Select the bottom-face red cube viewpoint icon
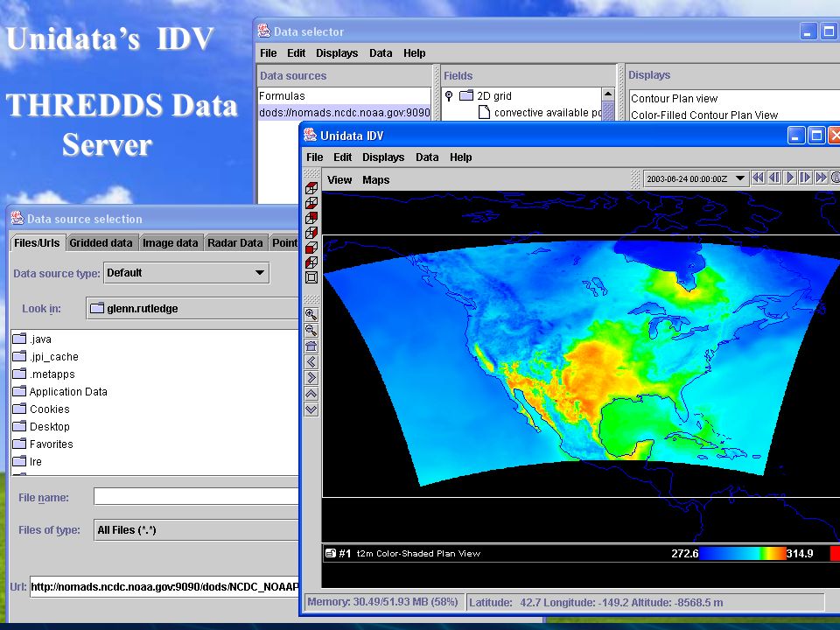Image resolution: width=840 pixels, height=630 pixels. coord(311,203)
